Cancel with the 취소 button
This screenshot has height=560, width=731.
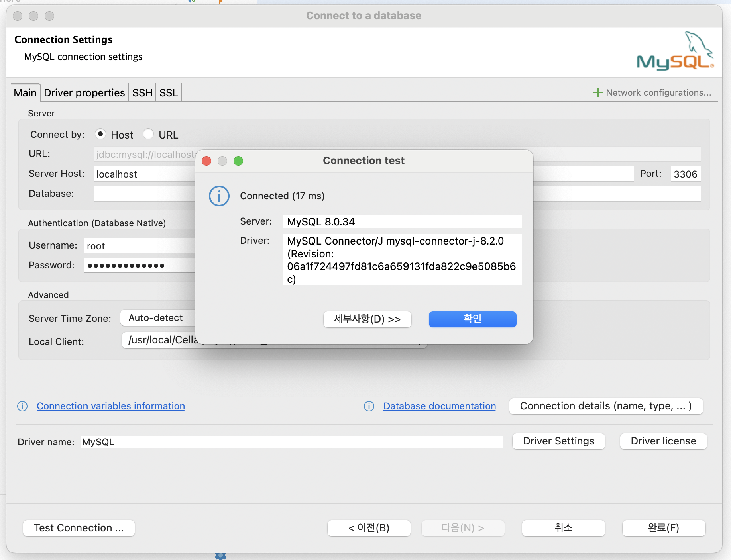pyautogui.click(x=564, y=528)
